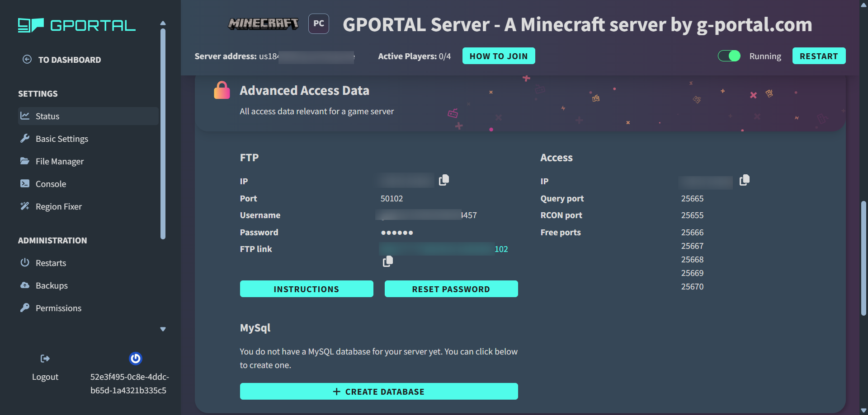Copy the FTP IP address
The image size is (868, 415).
[444, 180]
